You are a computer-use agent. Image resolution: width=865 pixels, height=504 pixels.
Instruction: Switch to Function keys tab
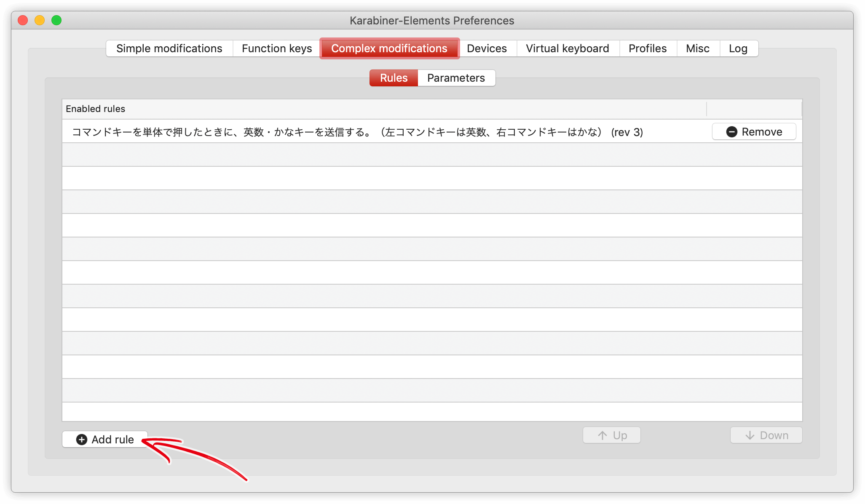(277, 48)
